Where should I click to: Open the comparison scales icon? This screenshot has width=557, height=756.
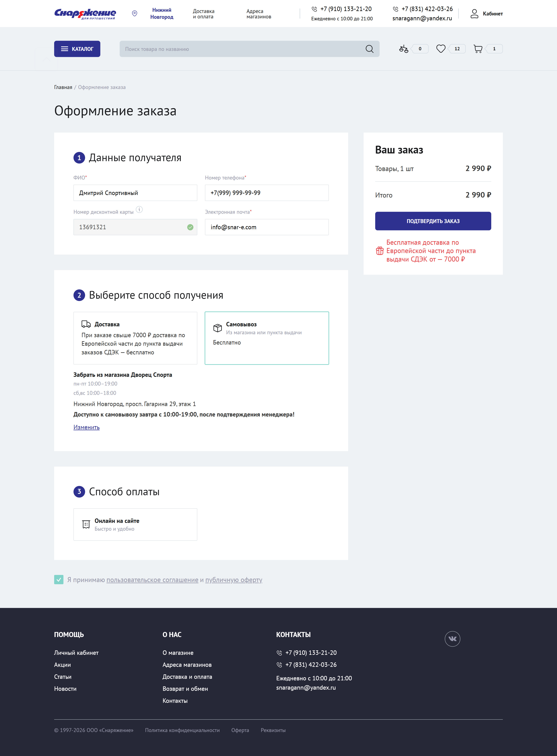(x=404, y=49)
